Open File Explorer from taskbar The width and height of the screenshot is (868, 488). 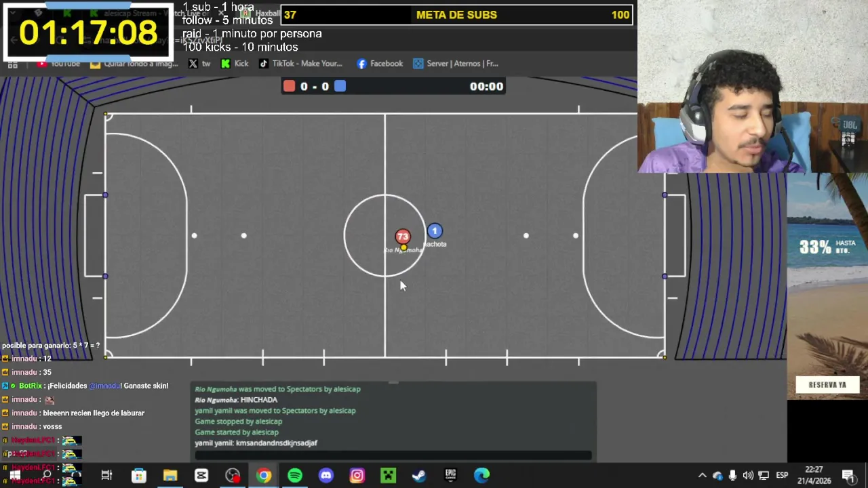point(170,475)
